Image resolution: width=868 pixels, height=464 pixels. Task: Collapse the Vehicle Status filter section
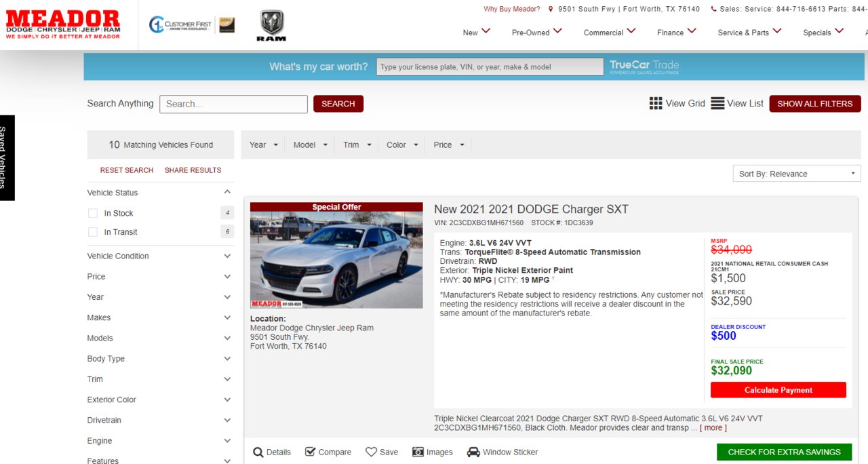tap(227, 193)
